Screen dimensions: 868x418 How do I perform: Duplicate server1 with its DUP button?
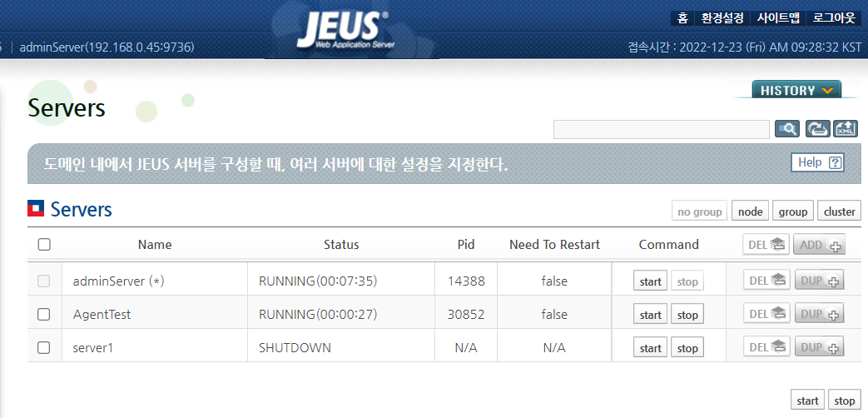(819, 347)
